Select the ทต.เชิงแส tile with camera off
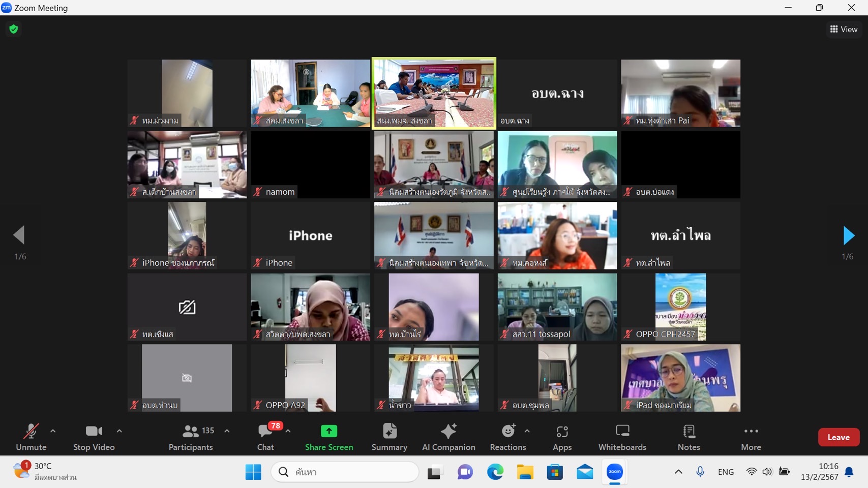This screenshot has width=868, height=488. point(187,307)
